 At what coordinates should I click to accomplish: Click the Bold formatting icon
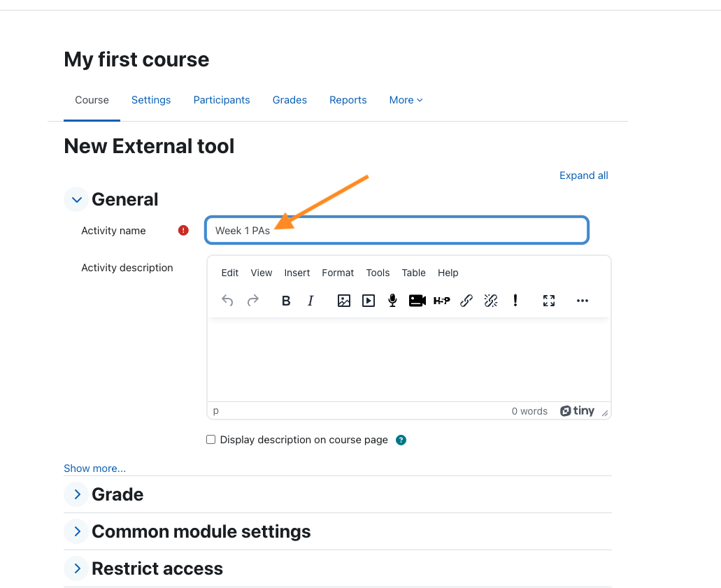(286, 301)
